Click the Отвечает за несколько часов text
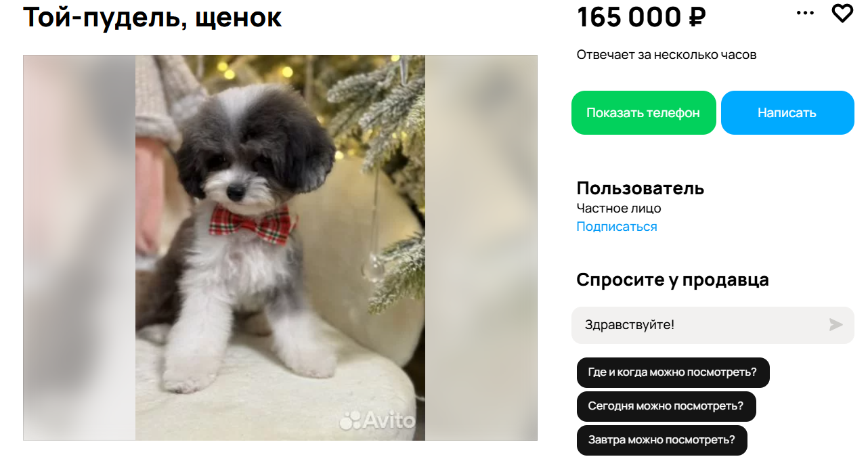The height and width of the screenshot is (459, 868). pyautogui.click(x=666, y=55)
